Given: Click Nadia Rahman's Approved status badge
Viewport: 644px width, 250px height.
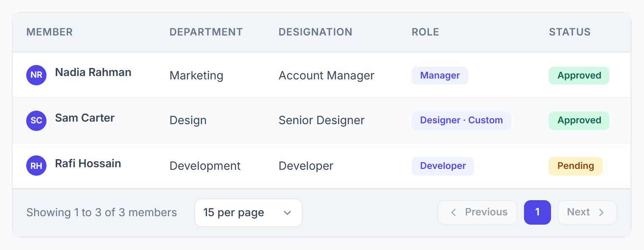Looking at the screenshot, I should [x=579, y=76].
